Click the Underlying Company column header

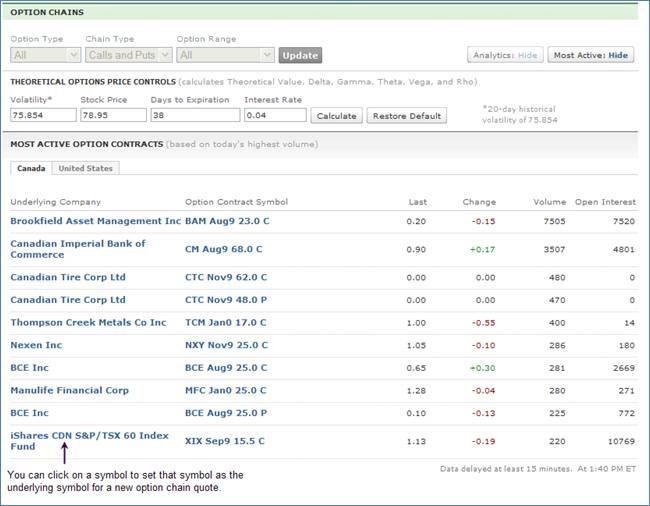click(56, 202)
